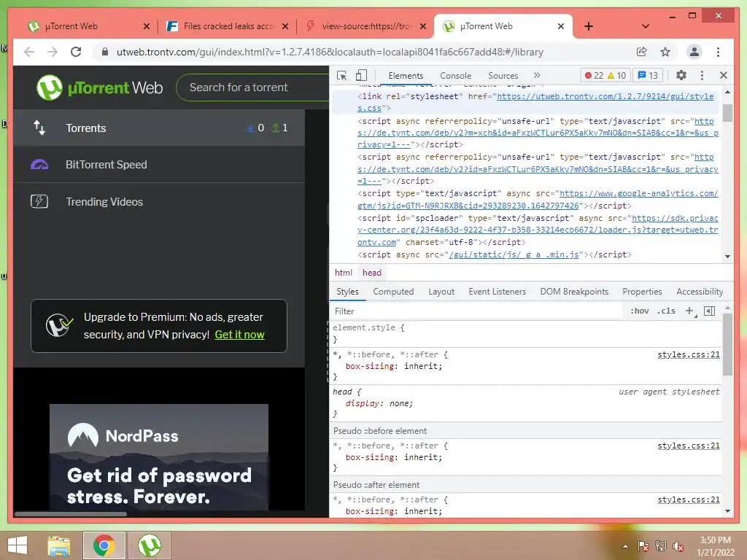Add a new style rule plus icon
The height and width of the screenshot is (560, 747).
(x=689, y=311)
